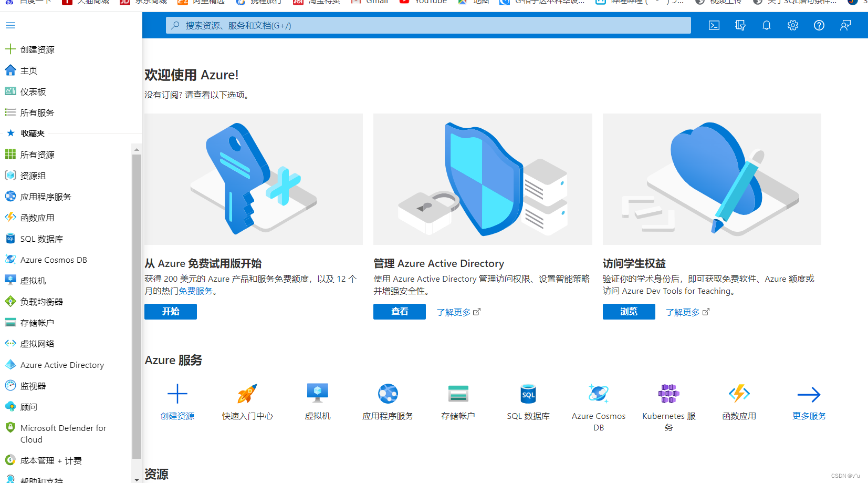Click 更多服务 arrow

pos(809,394)
